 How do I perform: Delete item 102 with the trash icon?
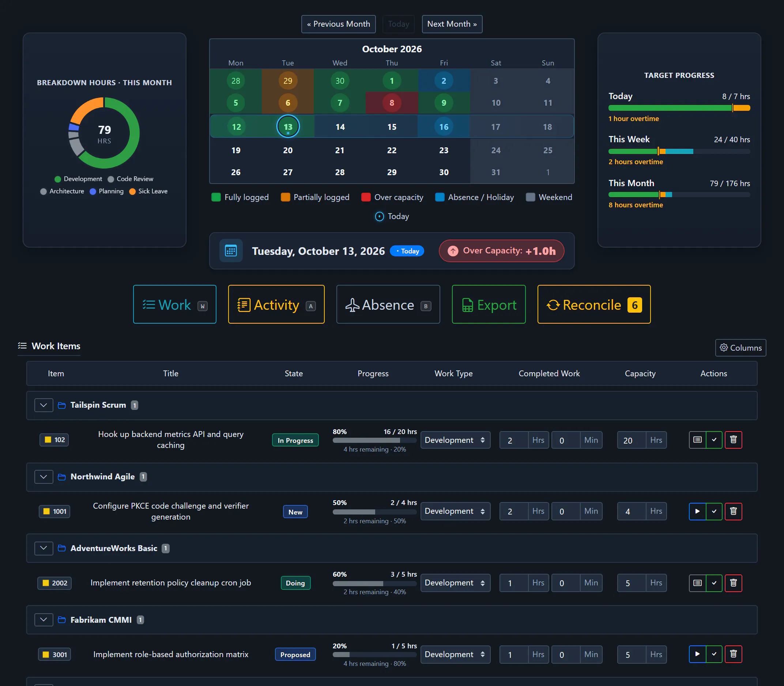tap(734, 440)
